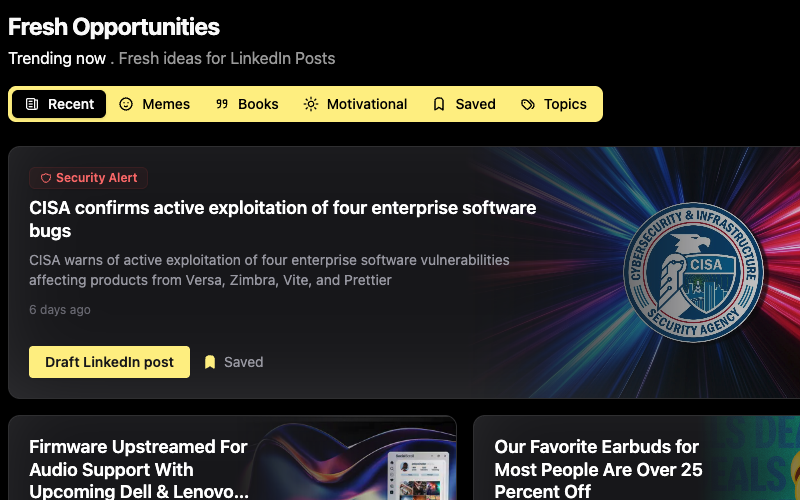Click the quotation marks icon beside Books
The width and height of the screenshot is (800, 500).
coord(222,104)
